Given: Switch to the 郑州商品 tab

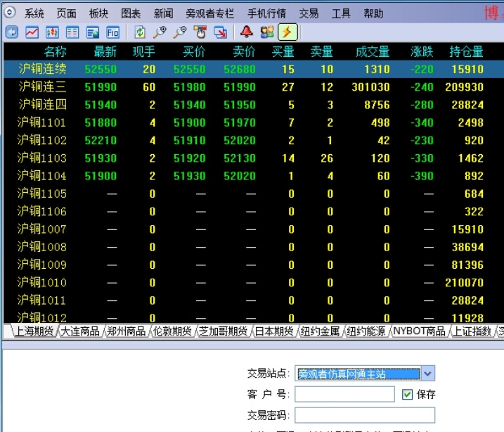Looking at the screenshot, I should pyautogui.click(x=127, y=331).
